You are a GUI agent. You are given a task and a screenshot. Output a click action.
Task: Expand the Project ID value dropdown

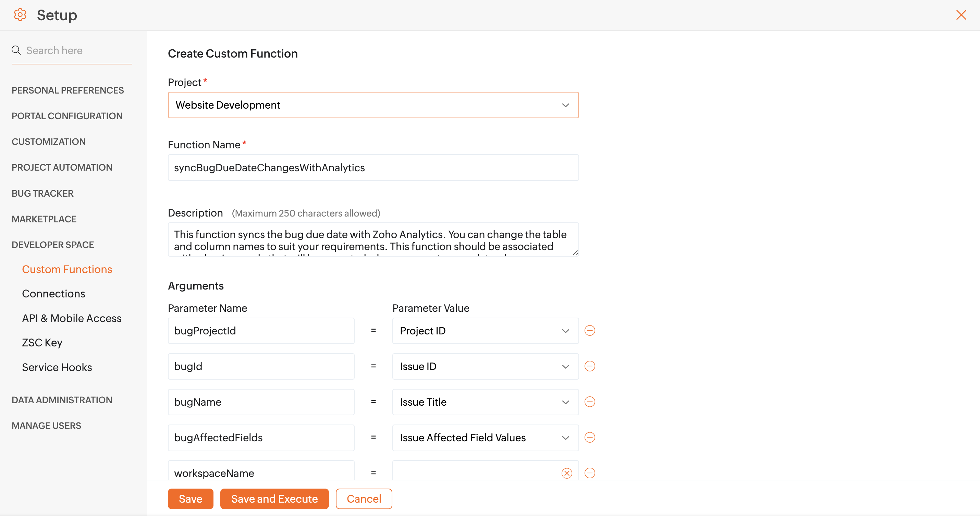485,331
